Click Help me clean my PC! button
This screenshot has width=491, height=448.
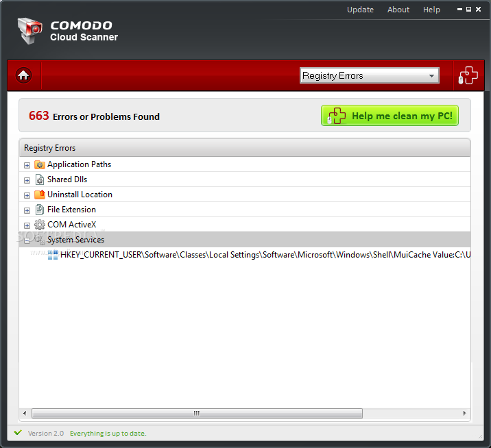tap(390, 116)
